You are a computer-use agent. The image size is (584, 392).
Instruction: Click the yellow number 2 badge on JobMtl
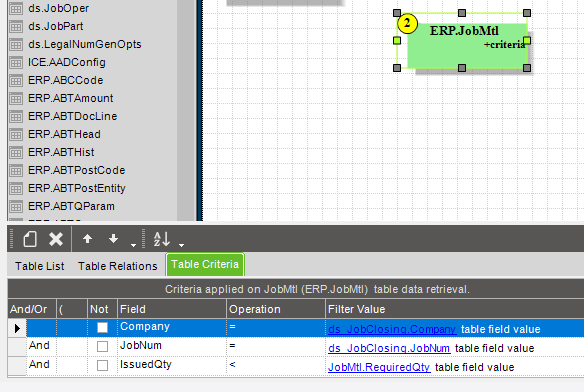pyautogui.click(x=407, y=23)
